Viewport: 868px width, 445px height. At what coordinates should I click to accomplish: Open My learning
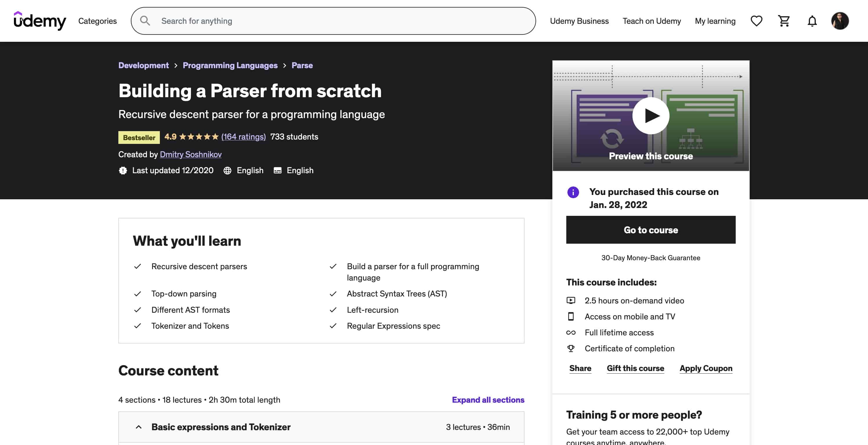tap(715, 21)
